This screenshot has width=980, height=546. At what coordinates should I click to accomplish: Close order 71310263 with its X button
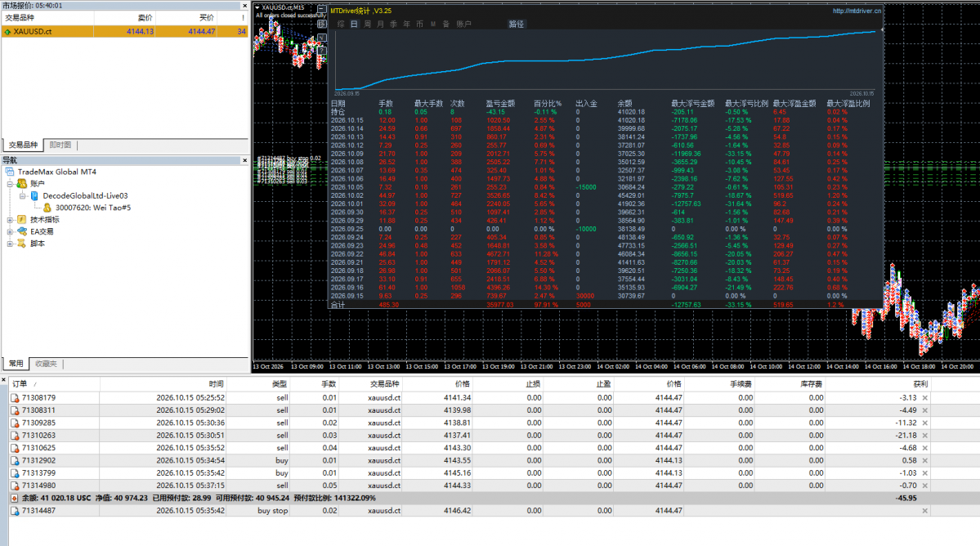[x=925, y=436]
